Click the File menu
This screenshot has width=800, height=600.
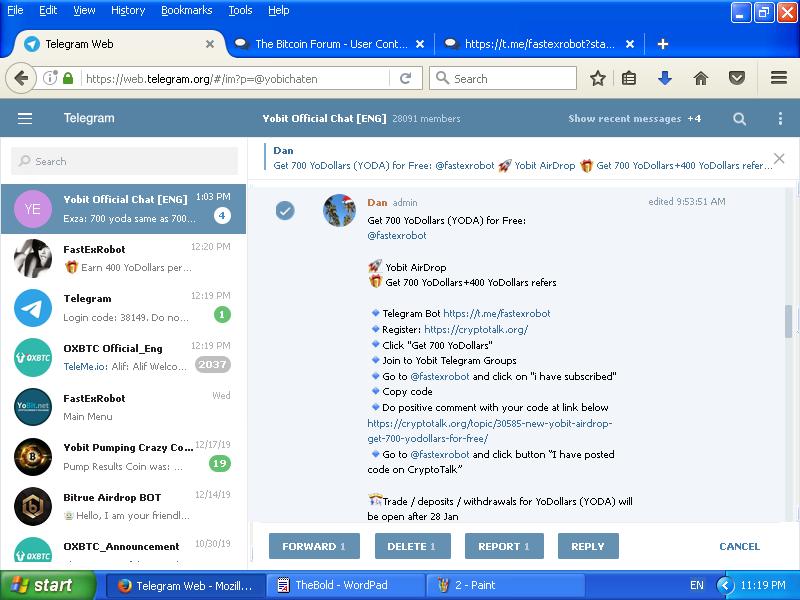(x=15, y=10)
